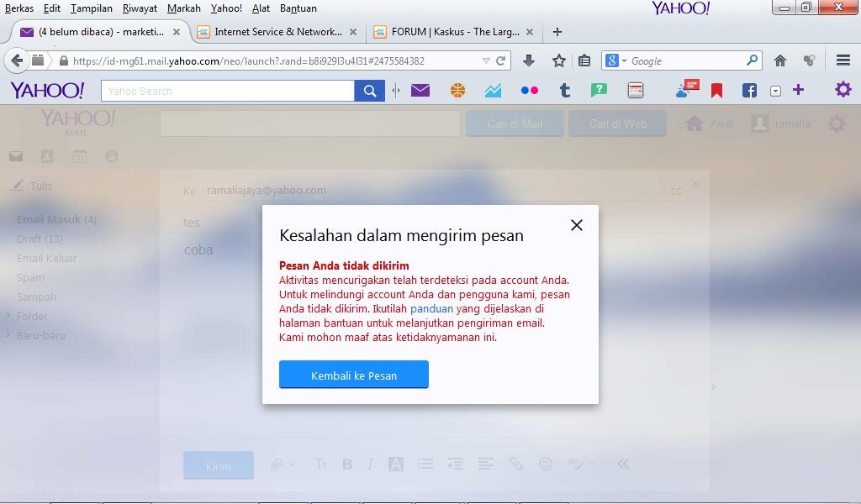Follow the panduan link in the error message
This screenshot has height=504, width=861.
431,309
